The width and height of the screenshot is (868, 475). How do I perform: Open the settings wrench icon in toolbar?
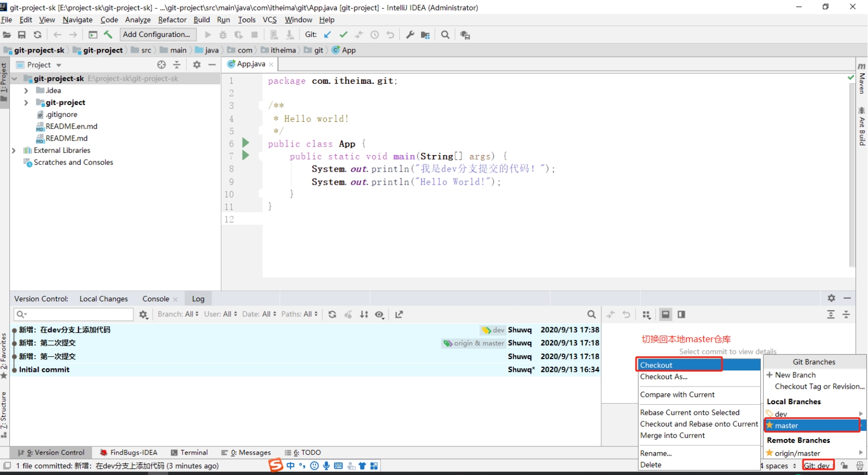point(410,35)
